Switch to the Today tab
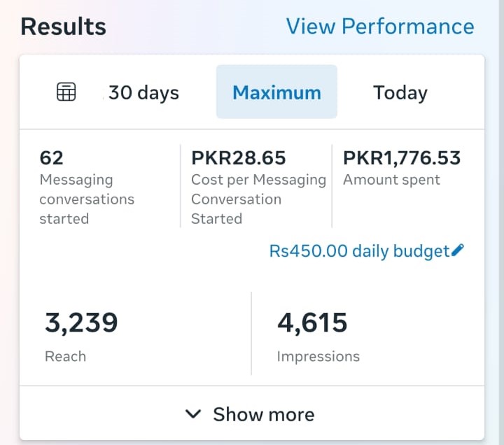 point(400,92)
